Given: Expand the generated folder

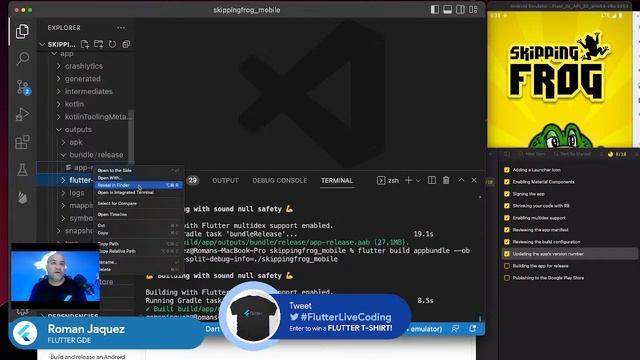Looking at the screenshot, I should [x=59, y=78].
